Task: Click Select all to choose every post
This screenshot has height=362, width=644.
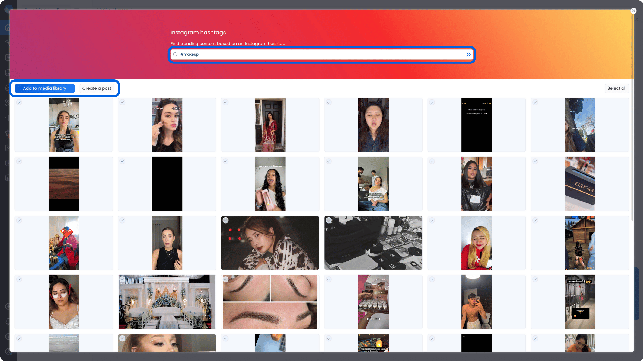Action: [x=617, y=88]
